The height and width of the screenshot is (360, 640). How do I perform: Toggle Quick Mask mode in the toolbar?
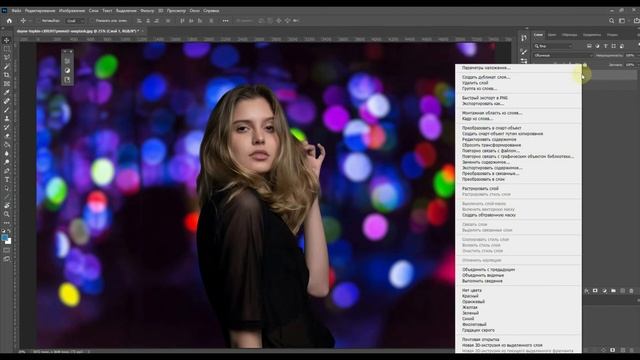point(7,250)
